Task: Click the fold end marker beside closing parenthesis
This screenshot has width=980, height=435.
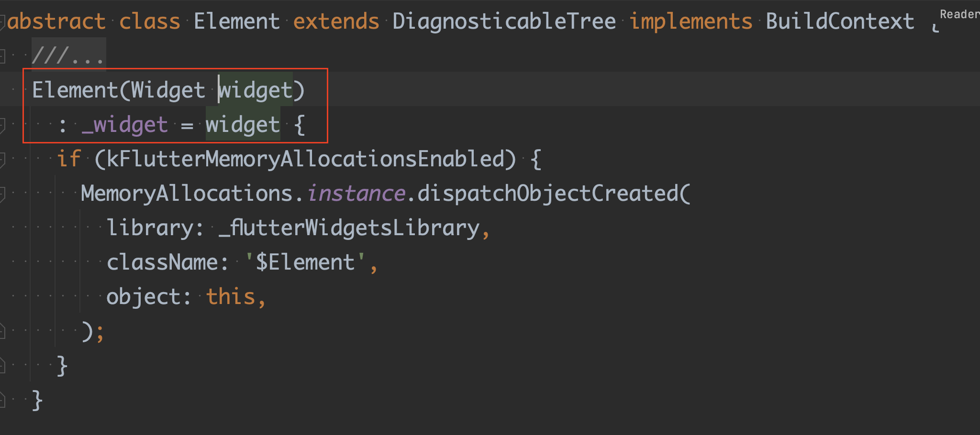Action: tap(1, 330)
